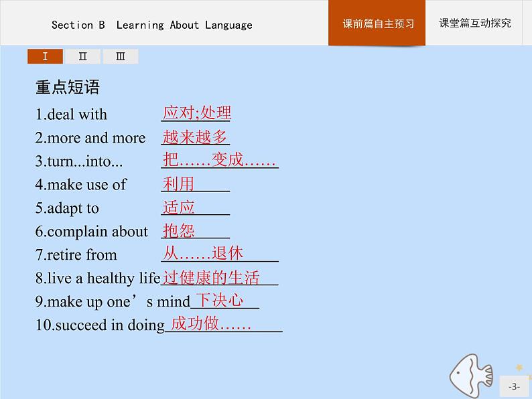This screenshot has width=532, height=399.
Task: Select the answer 过健康的生活
Action: (x=210, y=277)
